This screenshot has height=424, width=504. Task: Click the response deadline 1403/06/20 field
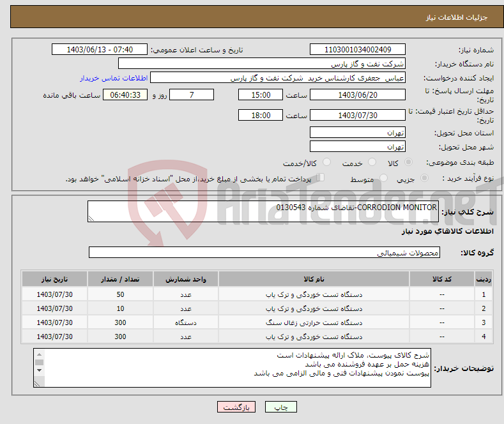click(x=358, y=95)
